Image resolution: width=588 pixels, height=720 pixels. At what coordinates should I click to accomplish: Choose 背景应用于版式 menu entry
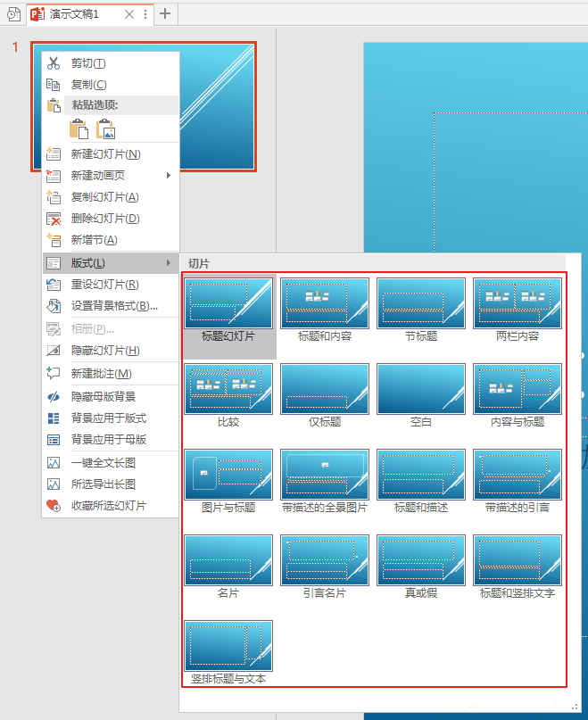[111, 418]
